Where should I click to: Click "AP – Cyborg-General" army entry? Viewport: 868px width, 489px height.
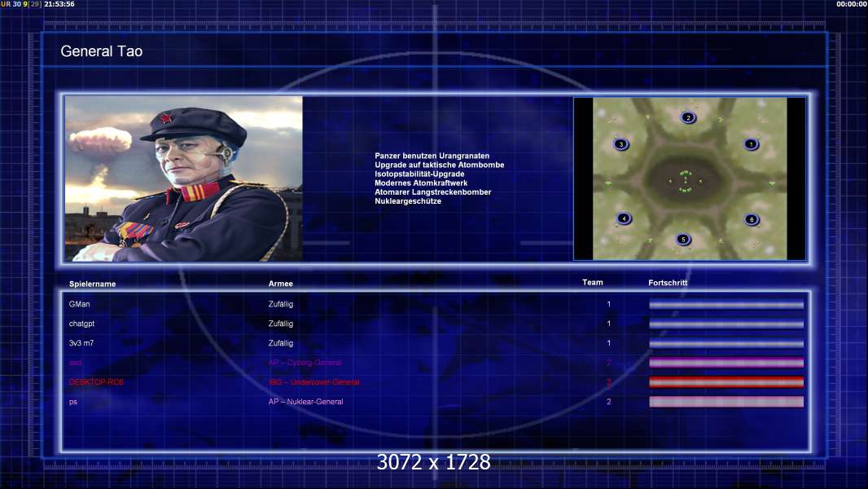coord(305,363)
